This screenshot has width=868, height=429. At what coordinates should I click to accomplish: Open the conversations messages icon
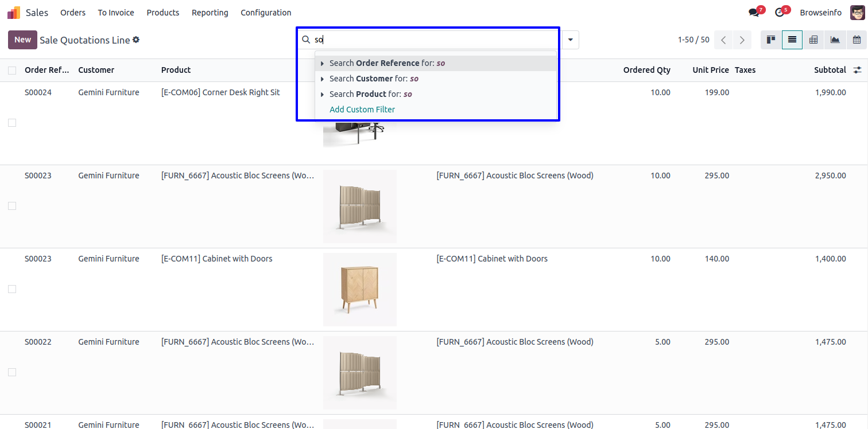pos(754,13)
